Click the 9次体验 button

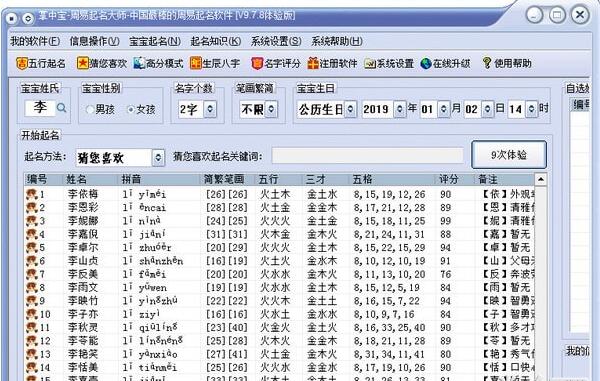click(509, 155)
